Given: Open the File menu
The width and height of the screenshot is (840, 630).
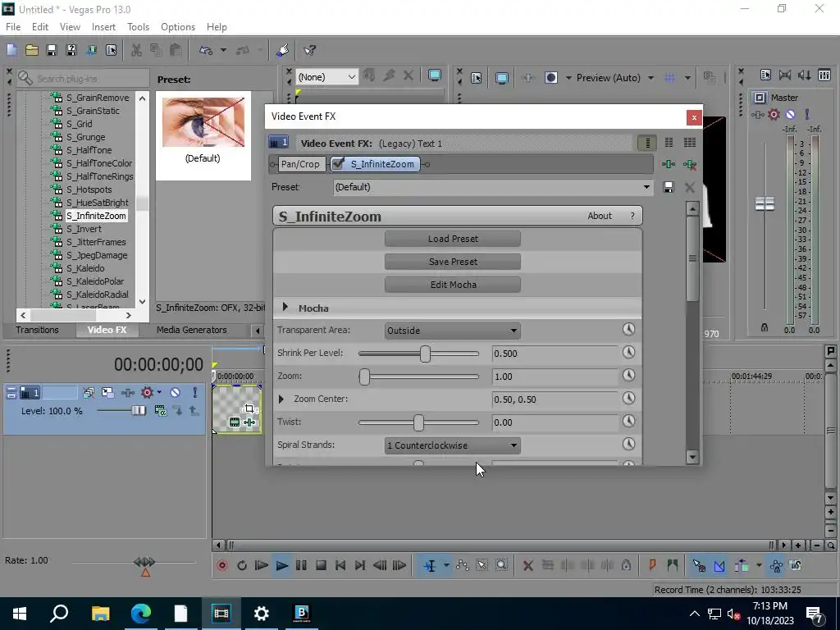Looking at the screenshot, I should tap(13, 27).
